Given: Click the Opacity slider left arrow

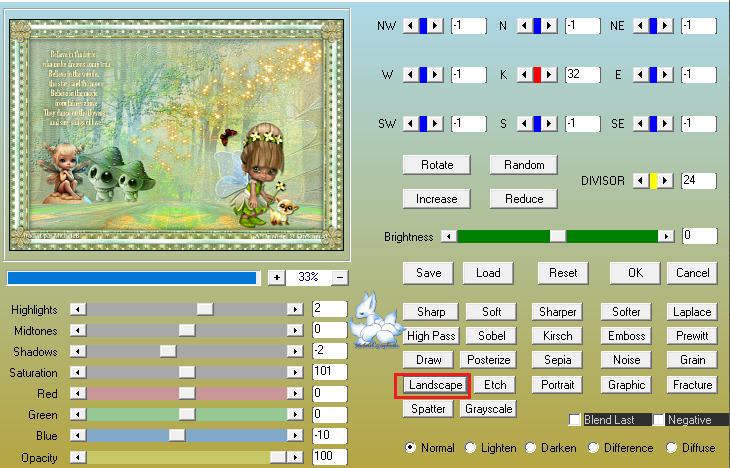Looking at the screenshot, I should pos(78,457).
